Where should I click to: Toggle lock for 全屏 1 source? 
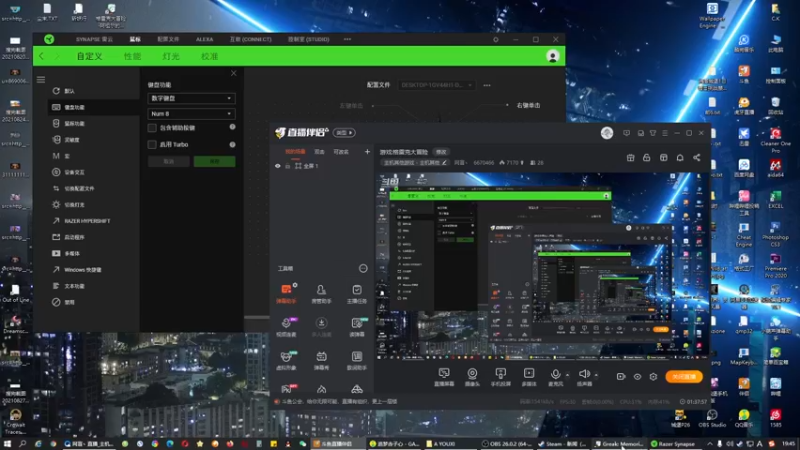pos(288,166)
